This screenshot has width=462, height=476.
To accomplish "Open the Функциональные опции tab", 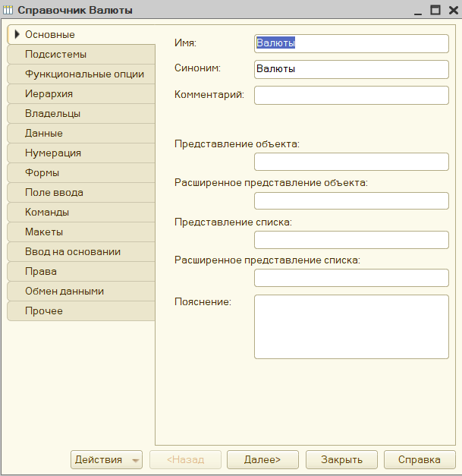I will 80,74.
